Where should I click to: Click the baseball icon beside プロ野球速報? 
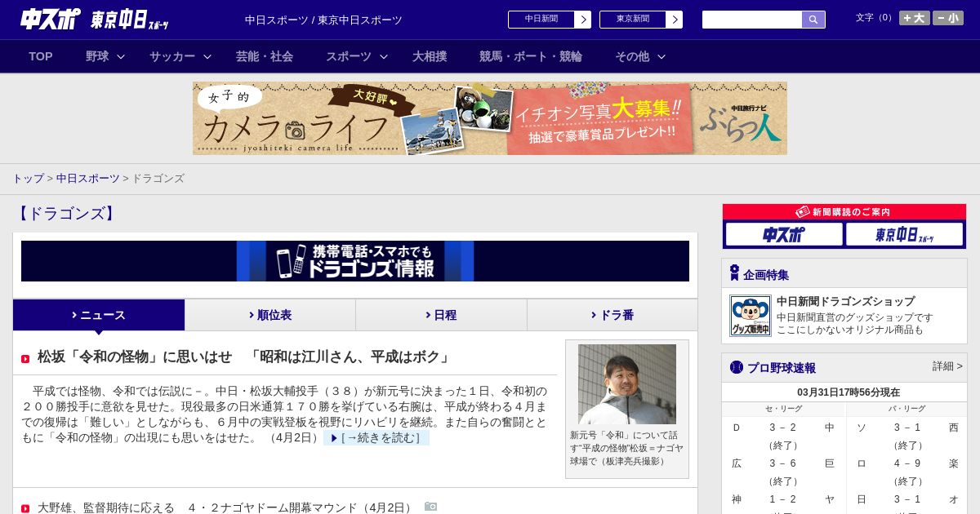[737, 367]
